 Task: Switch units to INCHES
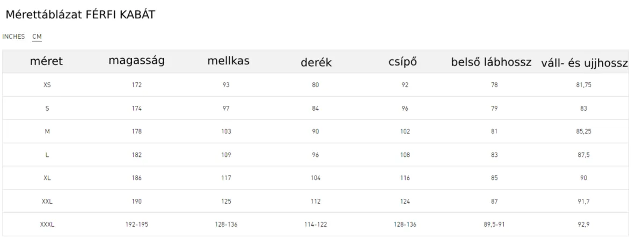click(14, 37)
